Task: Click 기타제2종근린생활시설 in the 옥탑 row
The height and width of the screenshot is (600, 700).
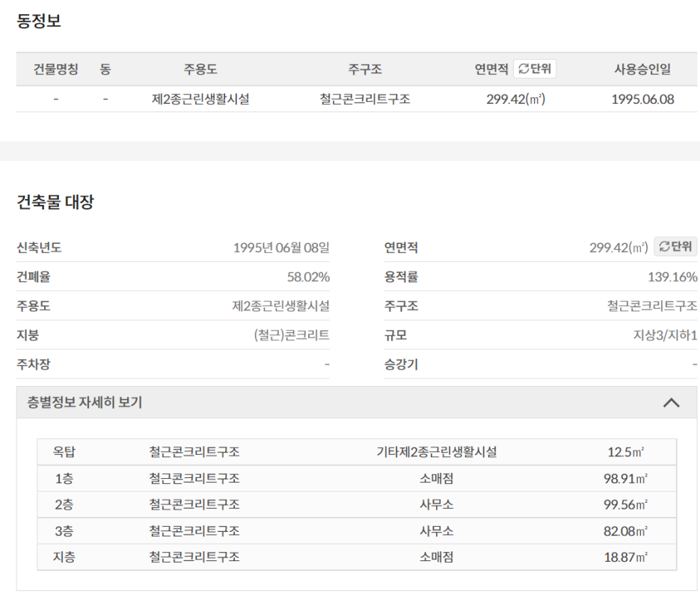Action: [x=437, y=452]
